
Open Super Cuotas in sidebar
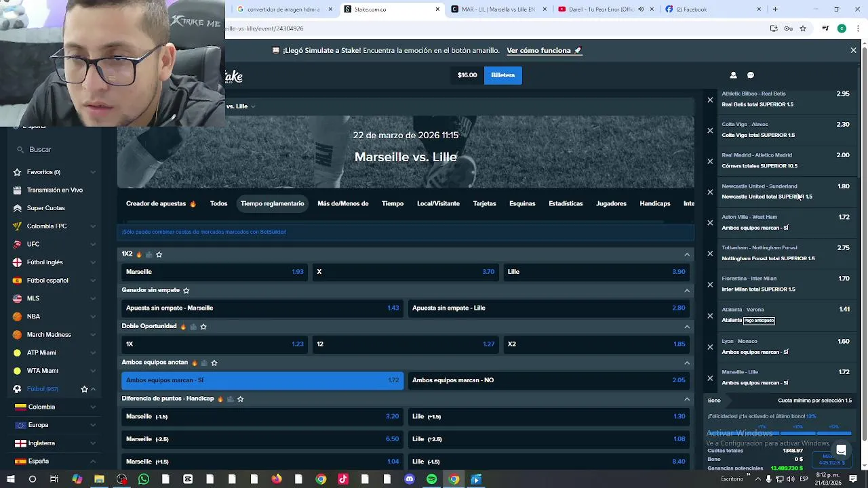click(46, 208)
